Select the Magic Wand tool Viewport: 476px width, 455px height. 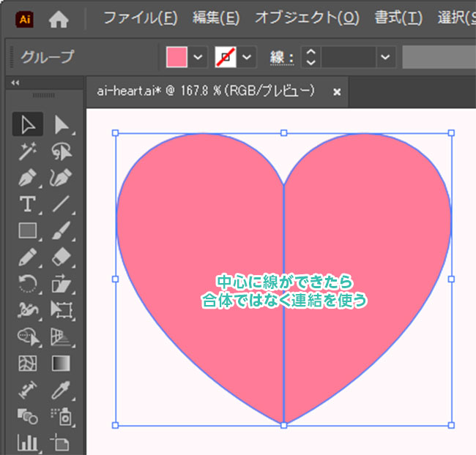28,151
